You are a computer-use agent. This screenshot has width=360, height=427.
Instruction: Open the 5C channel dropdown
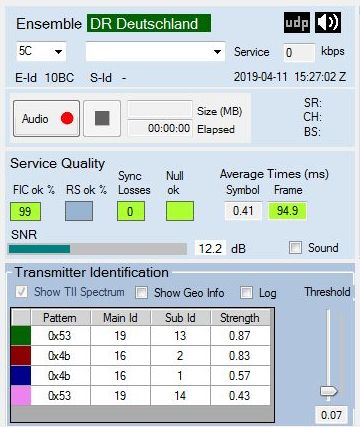coord(41,51)
